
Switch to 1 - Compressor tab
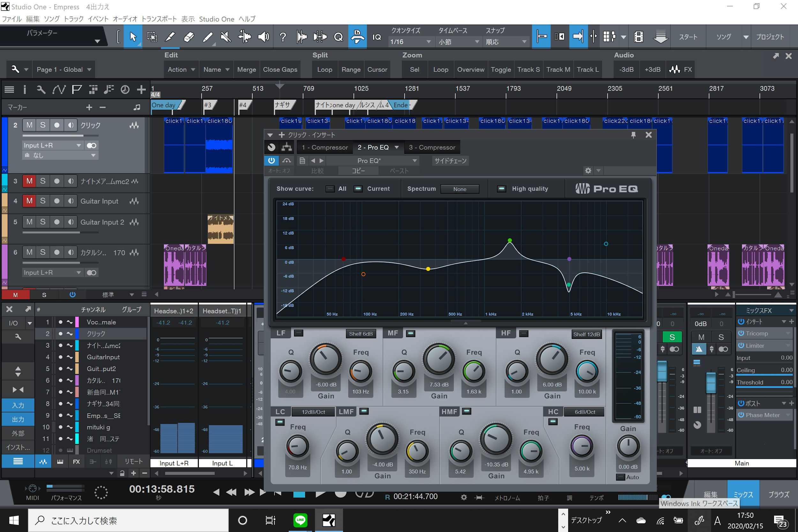click(x=325, y=147)
